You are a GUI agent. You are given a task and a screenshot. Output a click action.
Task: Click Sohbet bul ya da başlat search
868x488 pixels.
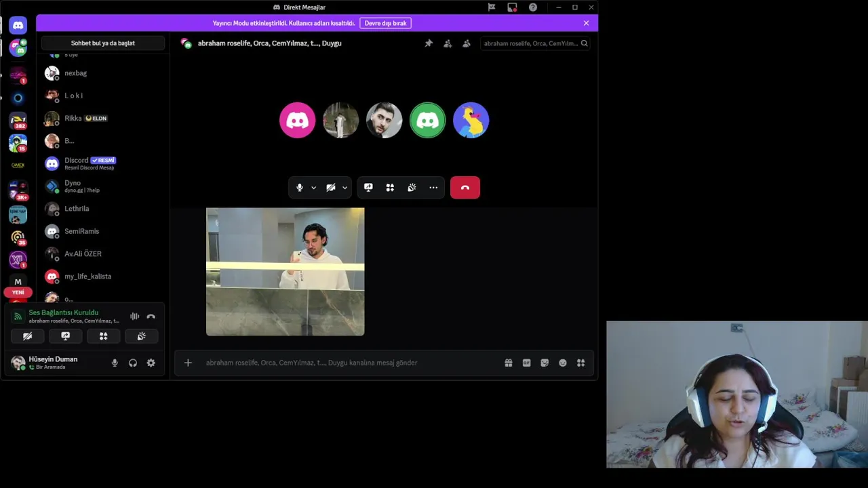tap(103, 43)
